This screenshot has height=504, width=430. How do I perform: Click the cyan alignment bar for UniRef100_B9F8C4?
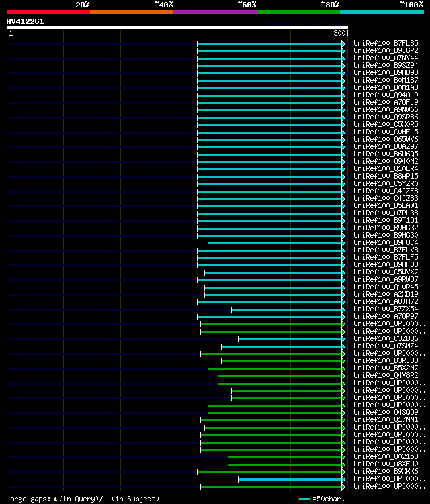(x=275, y=243)
